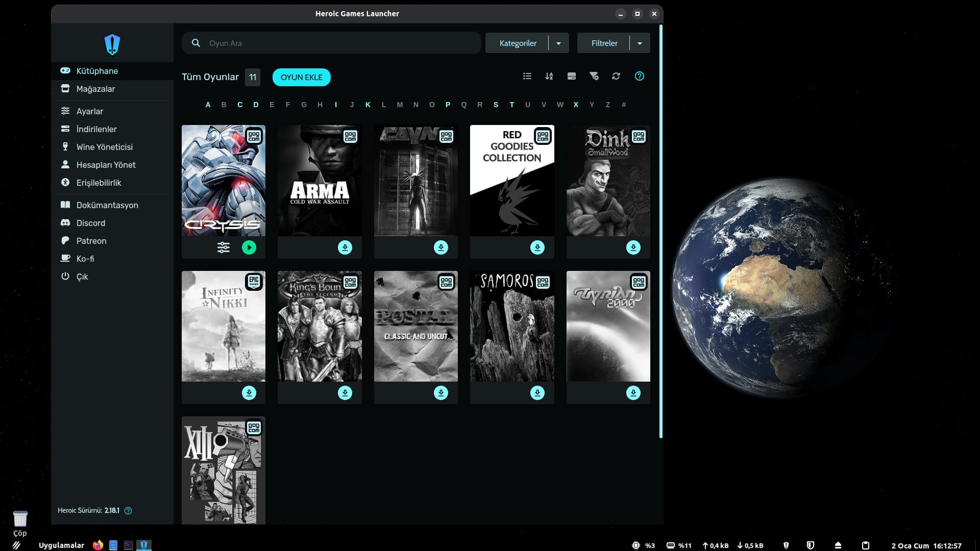Open library help question icon

coord(640,76)
